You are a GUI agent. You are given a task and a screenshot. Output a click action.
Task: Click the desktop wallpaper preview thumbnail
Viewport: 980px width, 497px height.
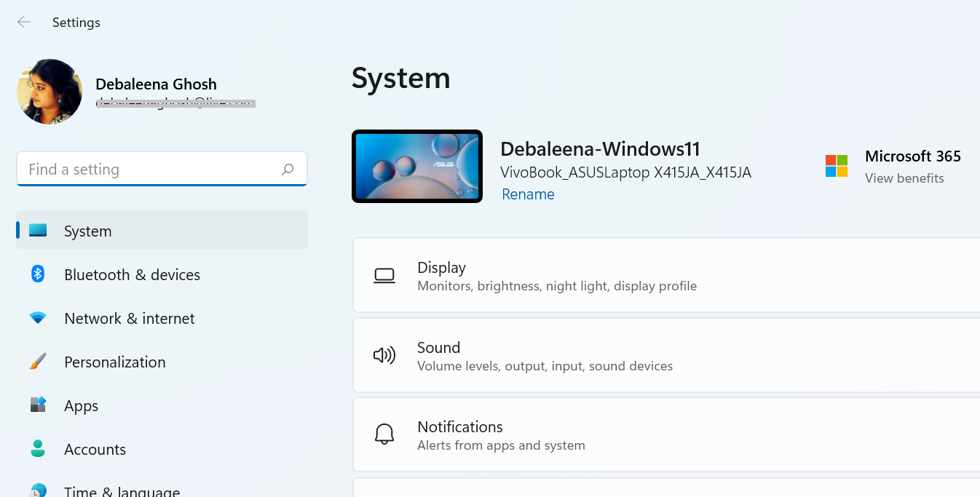tap(417, 166)
